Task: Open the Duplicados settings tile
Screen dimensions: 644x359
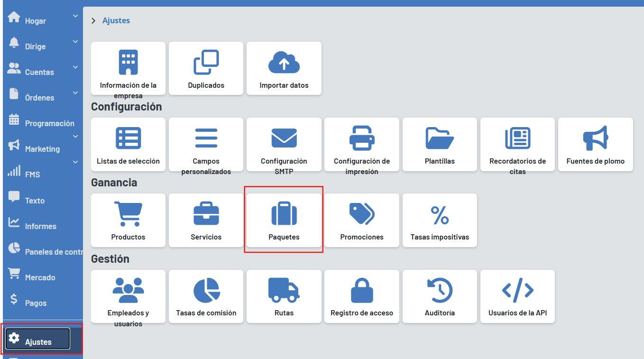Action: (206, 68)
